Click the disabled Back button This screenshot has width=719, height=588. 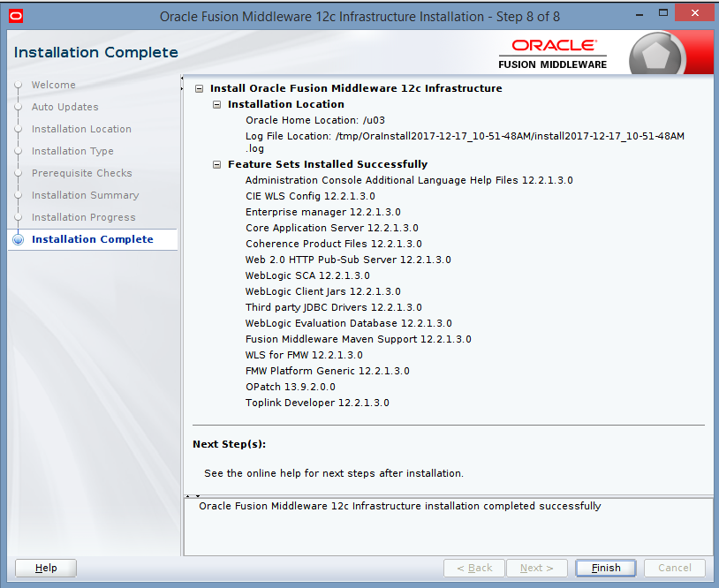474,568
